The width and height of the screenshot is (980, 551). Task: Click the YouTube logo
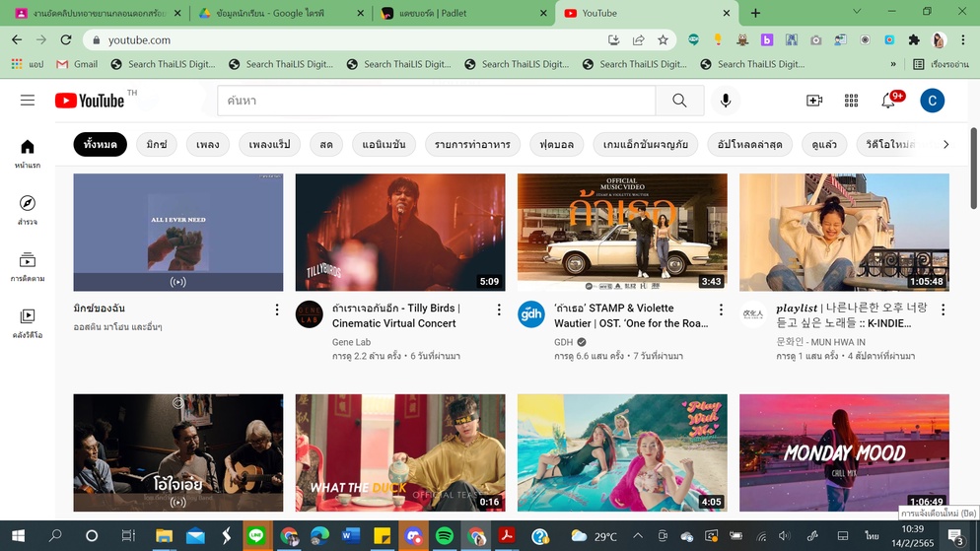(x=90, y=101)
